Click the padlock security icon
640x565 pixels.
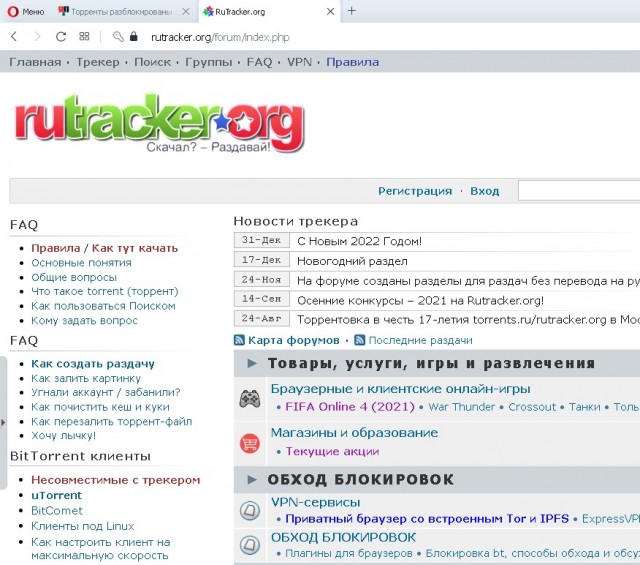133,36
